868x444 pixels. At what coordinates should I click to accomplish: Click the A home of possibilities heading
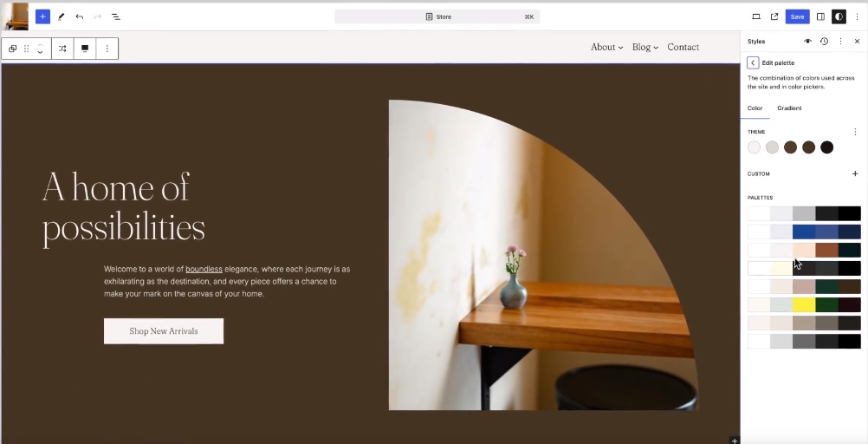click(124, 208)
